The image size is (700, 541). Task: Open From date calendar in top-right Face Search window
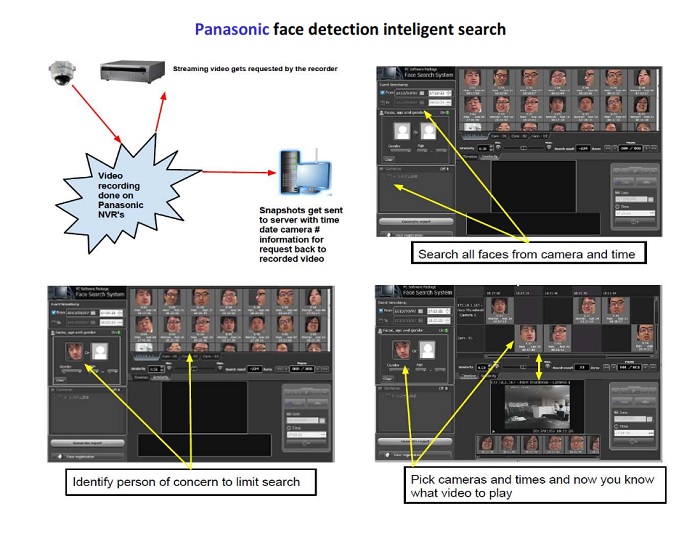coord(422,93)
